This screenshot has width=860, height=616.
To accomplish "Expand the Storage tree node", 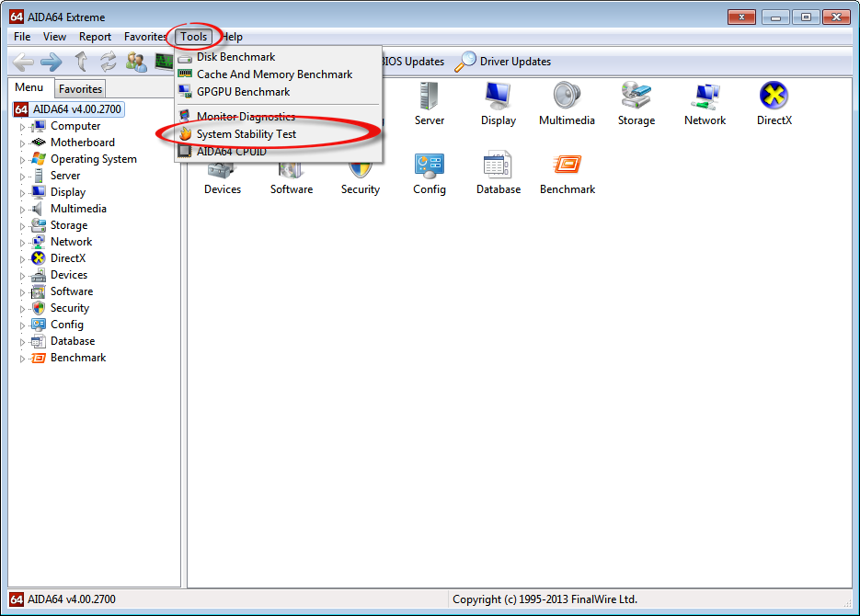I will coord(22,226).
